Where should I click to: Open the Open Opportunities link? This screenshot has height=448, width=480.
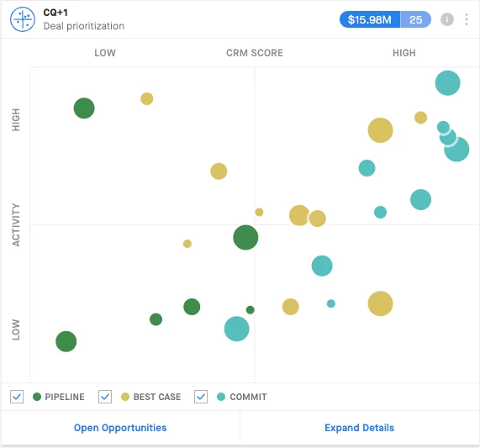tap(120, 428)
